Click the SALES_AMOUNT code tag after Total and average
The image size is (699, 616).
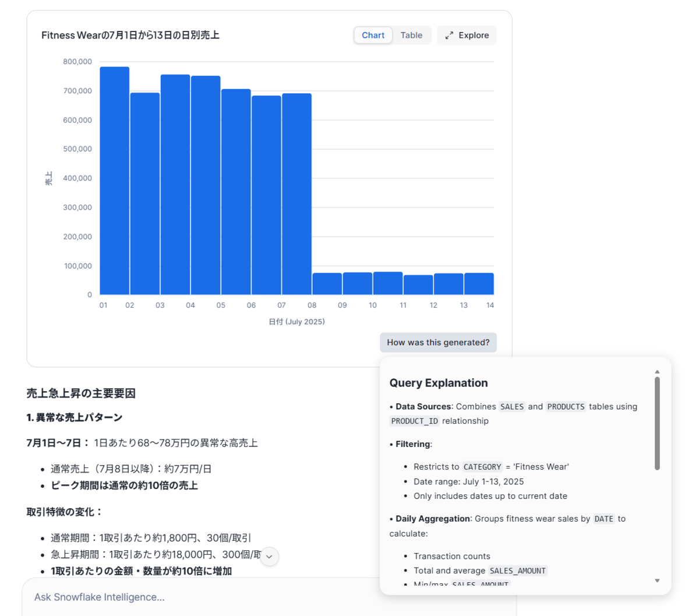pos(518,571)
